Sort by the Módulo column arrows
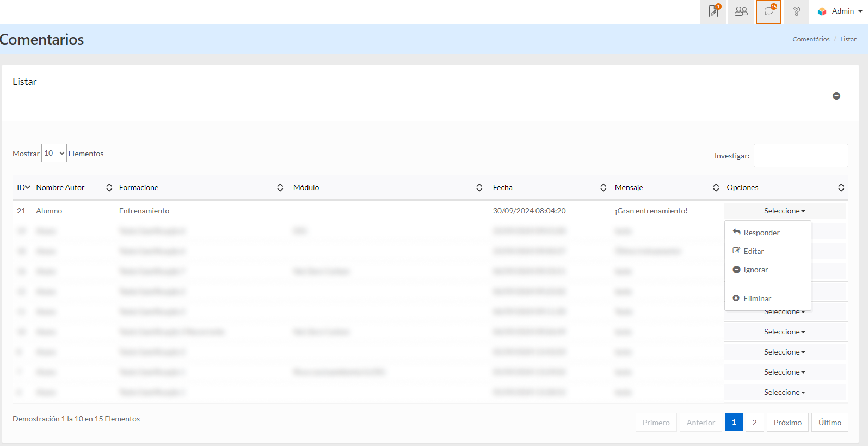The height and width of the screenshot is (446, 868). (x=479, y=187)
